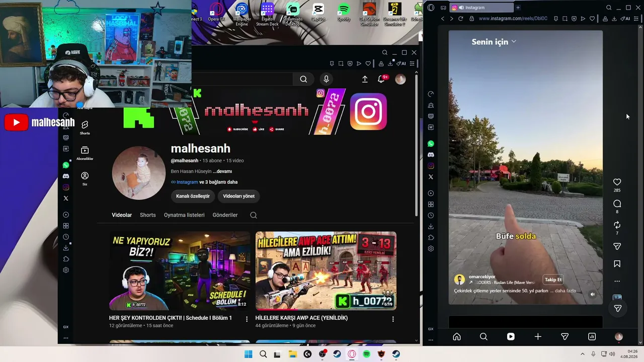Open Reels in Instagram's bottom navigation bar
The width and height of the screenshot is (644, 362).
511,337
